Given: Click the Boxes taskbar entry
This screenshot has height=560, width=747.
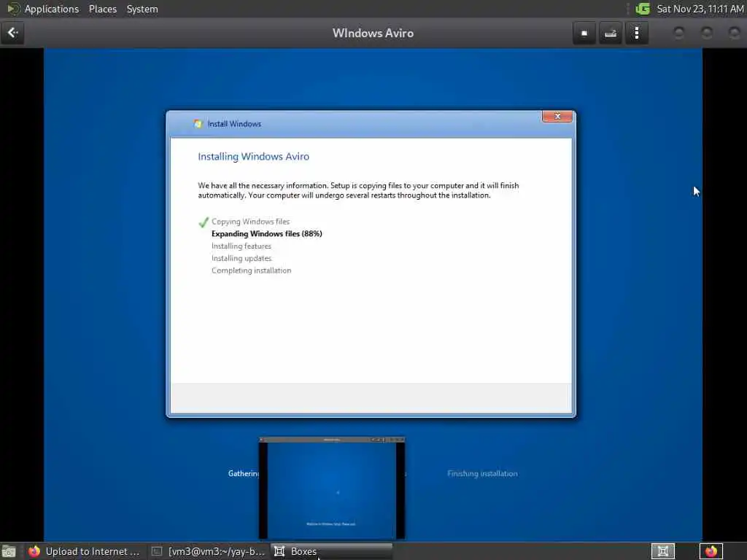Looking at the screenshot, I should tap(331, 551).
